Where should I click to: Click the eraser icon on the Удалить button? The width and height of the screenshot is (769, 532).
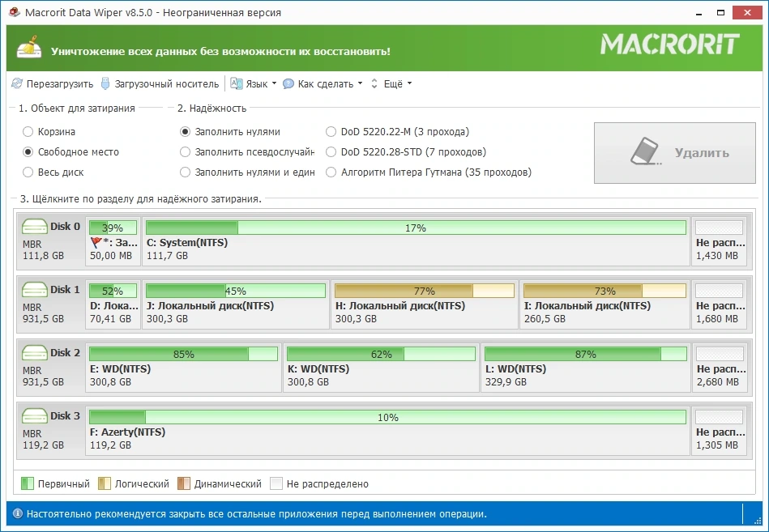click(645, 151)
